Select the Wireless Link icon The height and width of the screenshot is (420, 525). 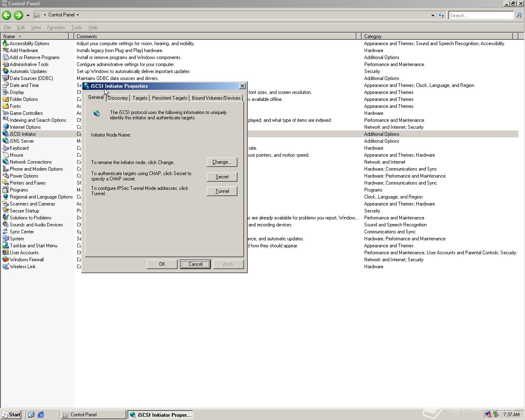click(5, 267)
